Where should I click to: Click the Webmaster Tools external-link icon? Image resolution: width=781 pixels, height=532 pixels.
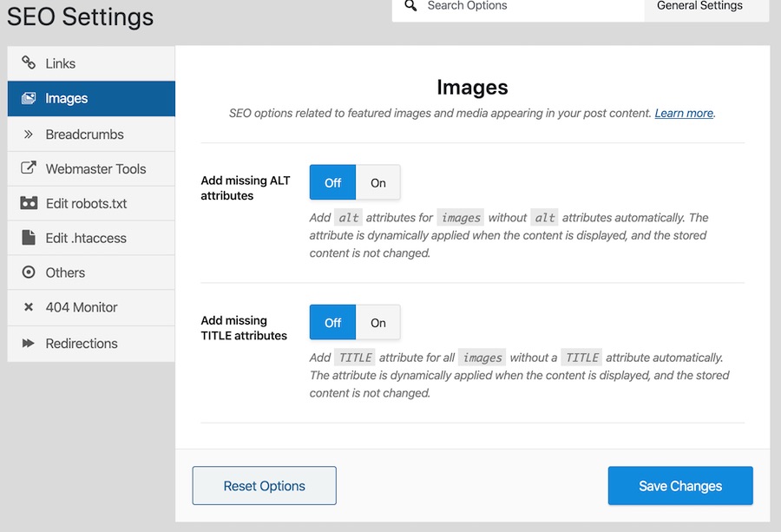tap(29, 167)
